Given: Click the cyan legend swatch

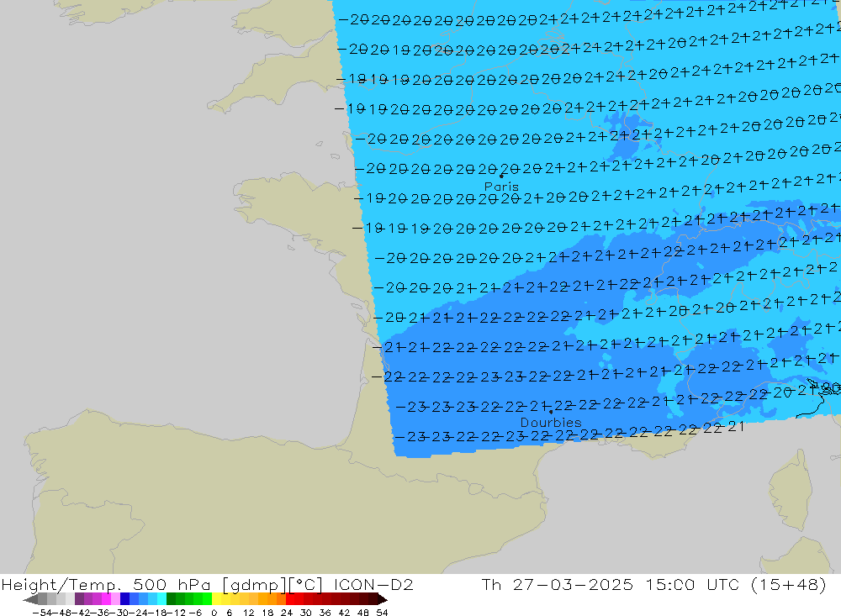Looking at the screenshot, I should (x=161, y=599).
